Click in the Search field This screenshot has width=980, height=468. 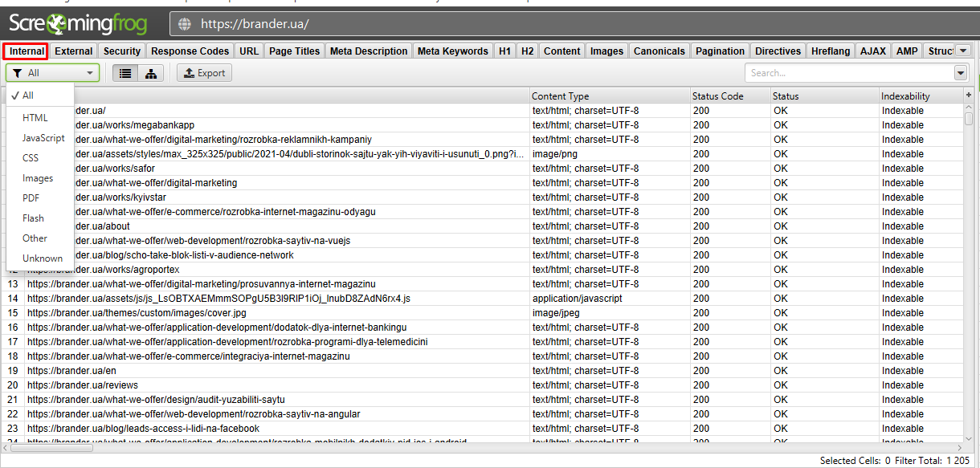click(847, 73)
